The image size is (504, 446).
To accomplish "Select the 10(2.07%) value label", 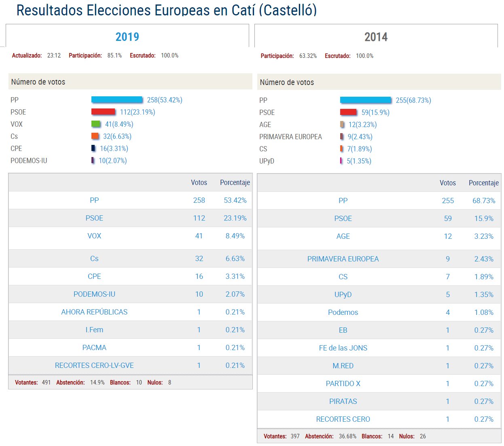I will tap(113, 161).
